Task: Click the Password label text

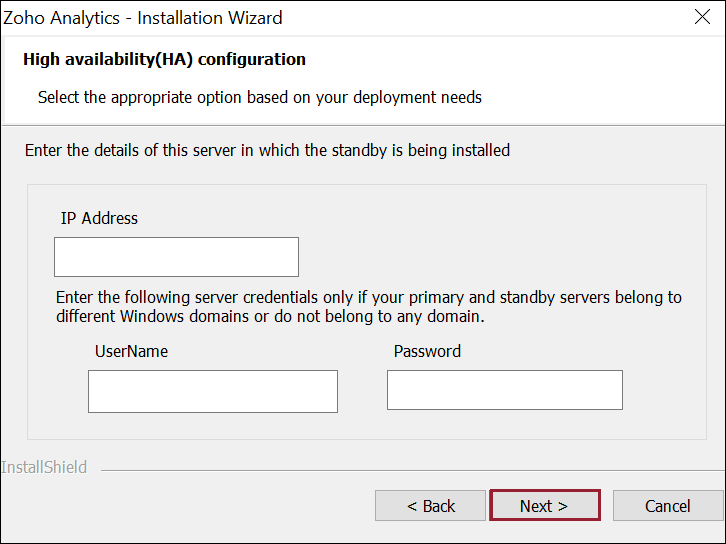Action: pos(427,351)
